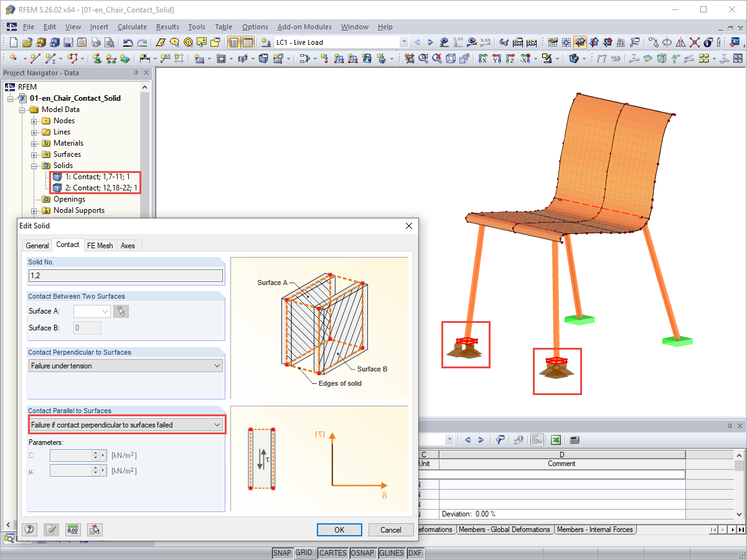Toggle the Table display icon
747x560 pixels.
click(x=248, y=42)
